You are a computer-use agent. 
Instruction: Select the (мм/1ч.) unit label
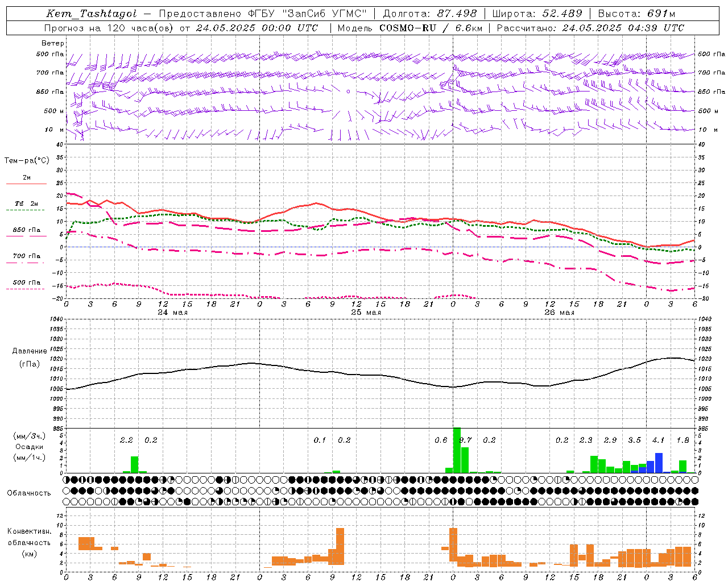pos(30,458)
